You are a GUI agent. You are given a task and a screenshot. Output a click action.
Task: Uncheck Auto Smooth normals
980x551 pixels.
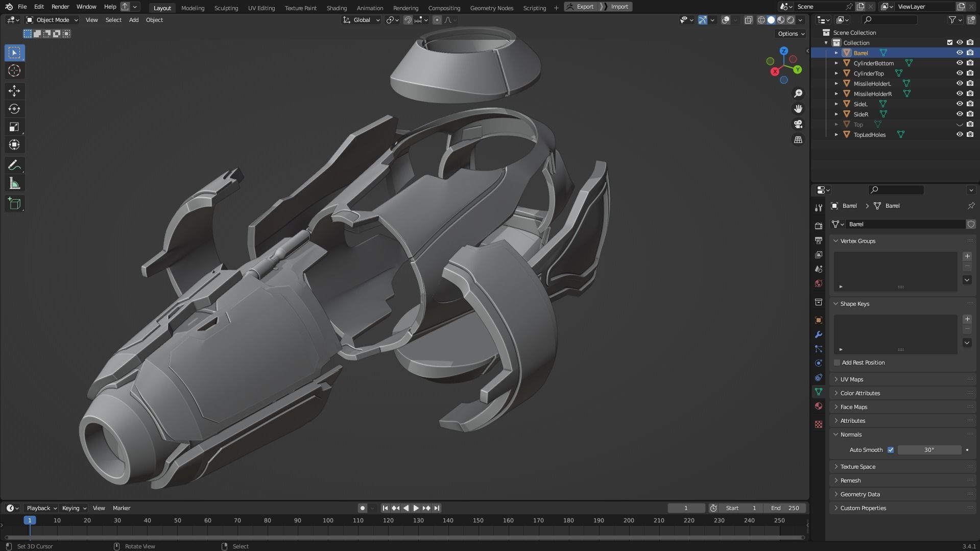coord(891,450)
